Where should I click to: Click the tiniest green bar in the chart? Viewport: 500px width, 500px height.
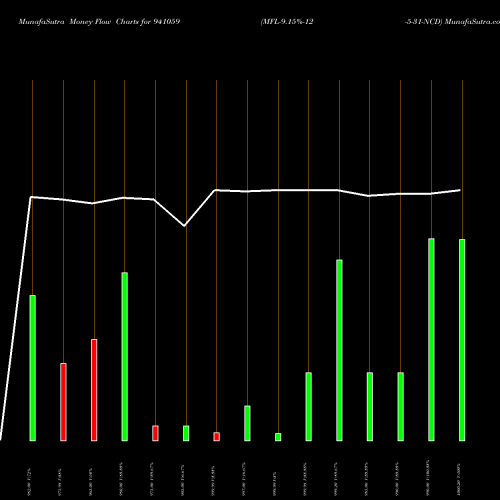click(x=278, y=437)
